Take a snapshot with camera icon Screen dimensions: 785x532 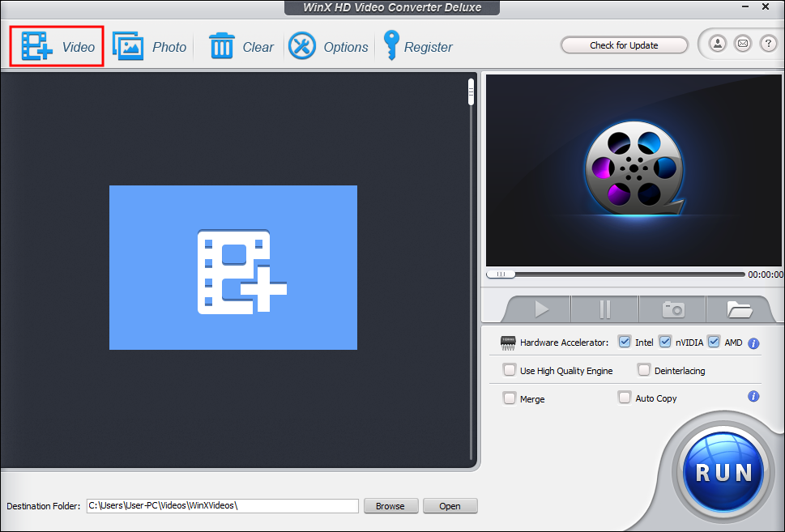coord(673,309)
